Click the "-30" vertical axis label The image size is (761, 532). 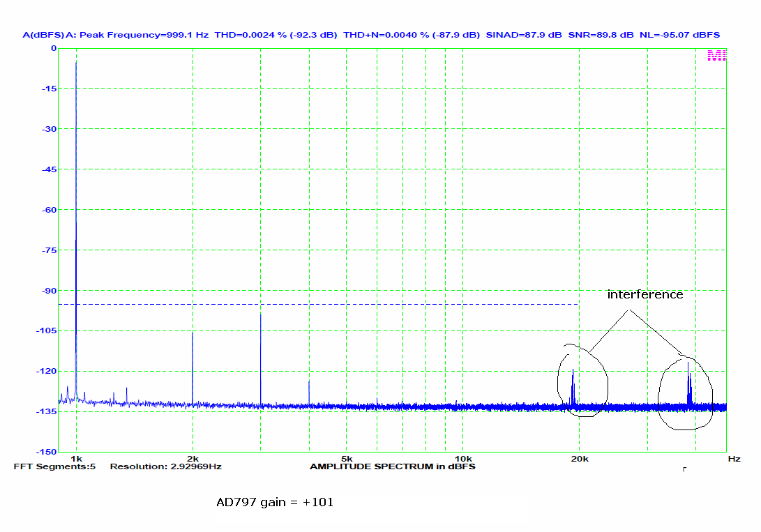pos(49,129)
